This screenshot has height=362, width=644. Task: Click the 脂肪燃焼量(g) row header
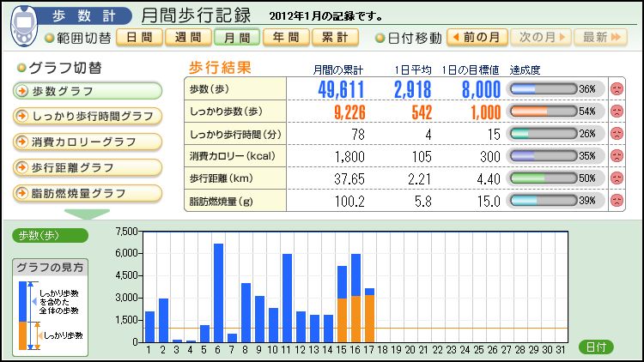click(235, 201)
